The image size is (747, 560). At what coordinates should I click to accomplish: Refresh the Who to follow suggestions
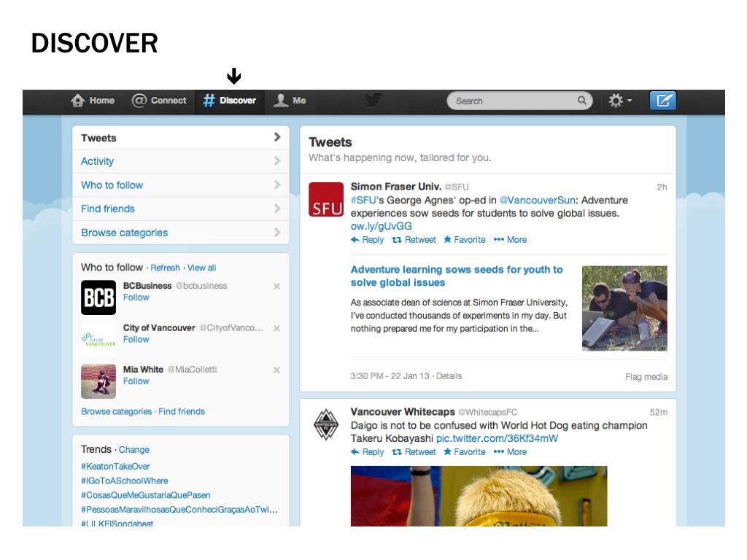point(166,268)
